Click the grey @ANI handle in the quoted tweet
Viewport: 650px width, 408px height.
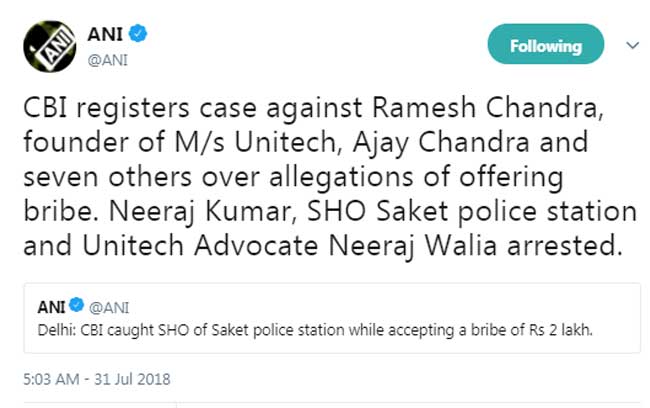tap(108, 307)
